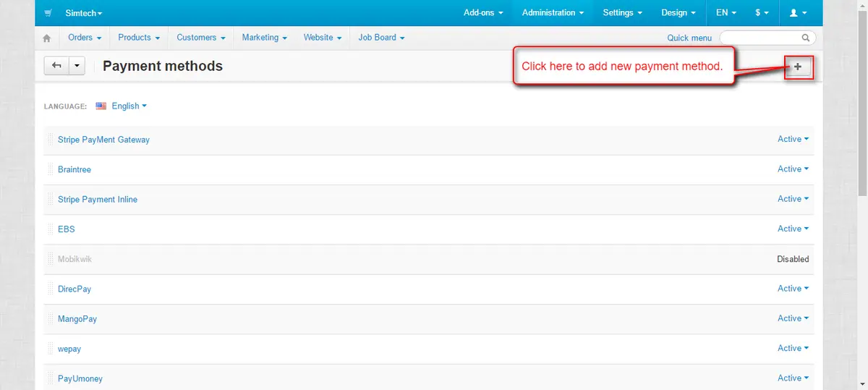This screenshot has width=868, height=390.
Task: Grab the drag handle of Braintree row
Action: coord(51,169)
